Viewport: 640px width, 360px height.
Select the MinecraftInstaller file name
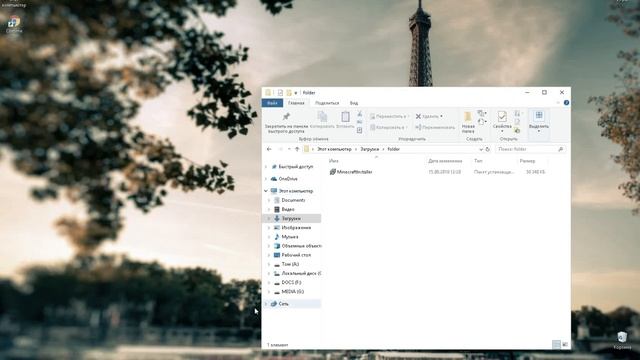355,172
